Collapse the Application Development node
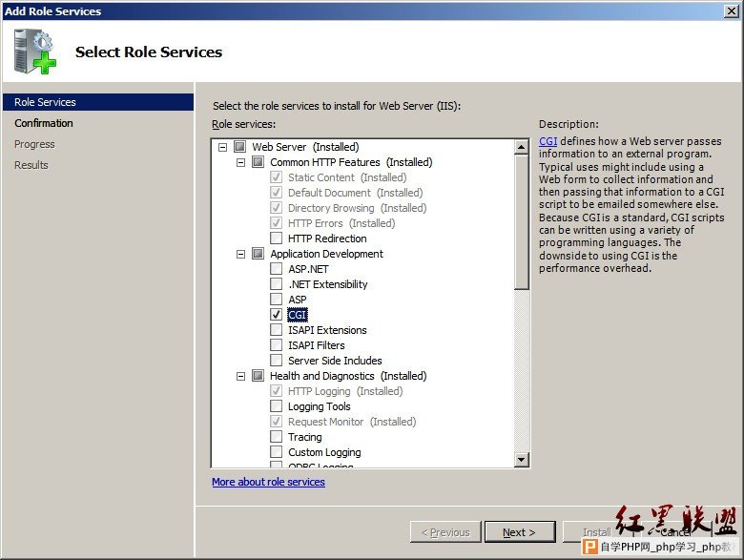 coord(240,254)
